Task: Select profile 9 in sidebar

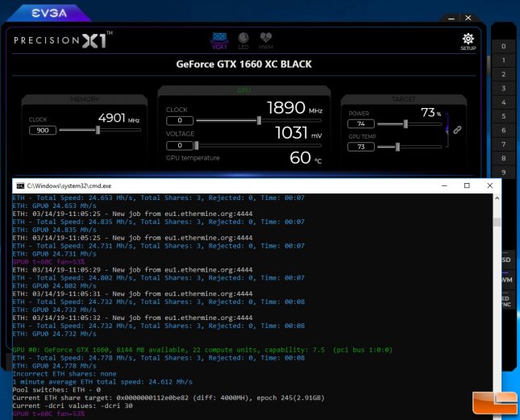Action: pyautogui.click(x=503, y=172)
